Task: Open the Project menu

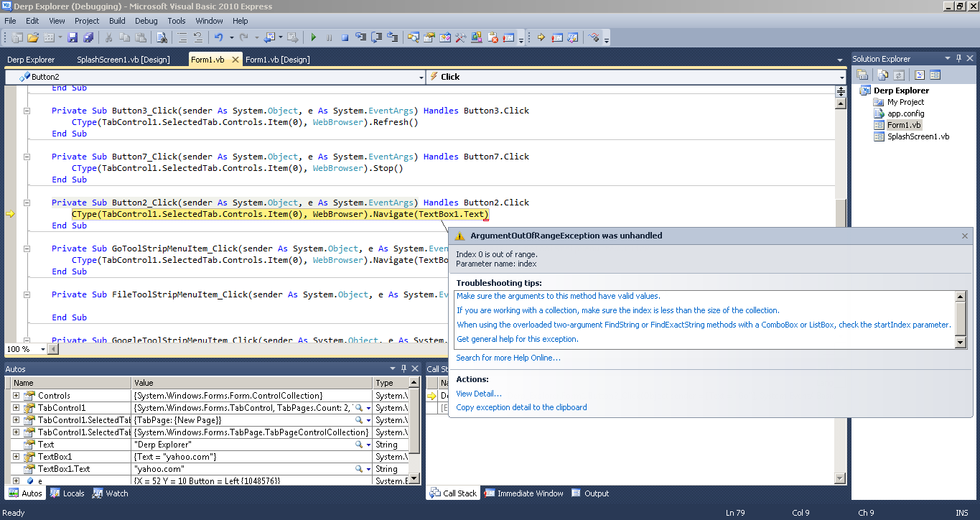Action: click(x=87, y=21)
